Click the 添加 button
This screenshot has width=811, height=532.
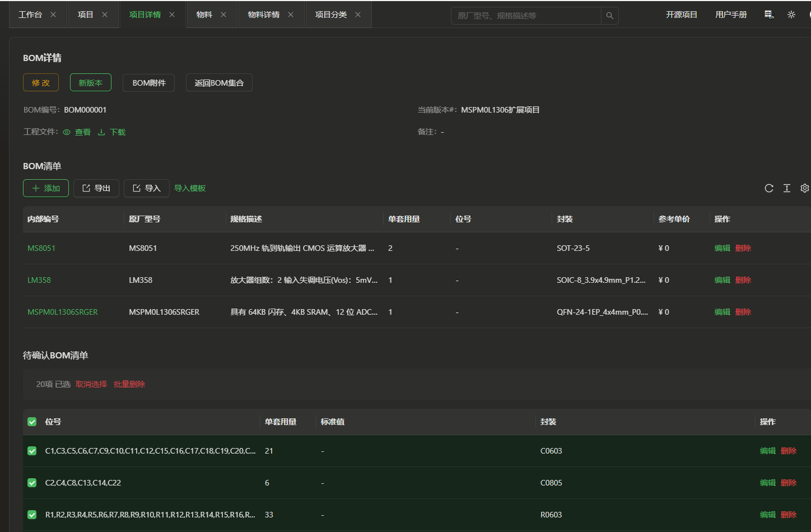[x=46, y=188]
